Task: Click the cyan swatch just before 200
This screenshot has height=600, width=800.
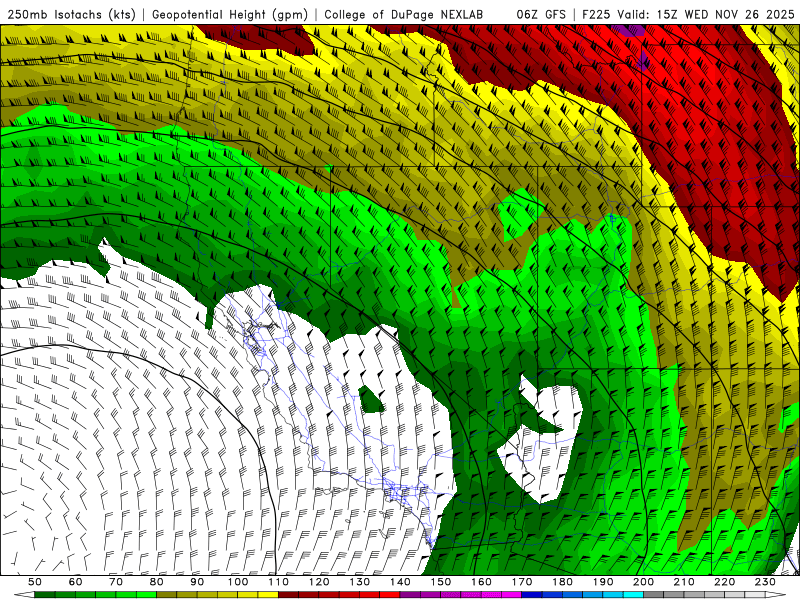Action: [x=633, y=595]
